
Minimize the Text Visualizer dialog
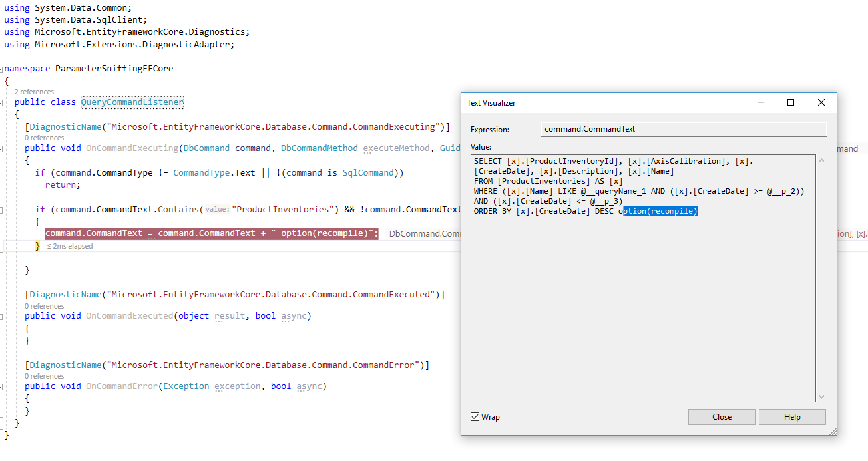760,102
